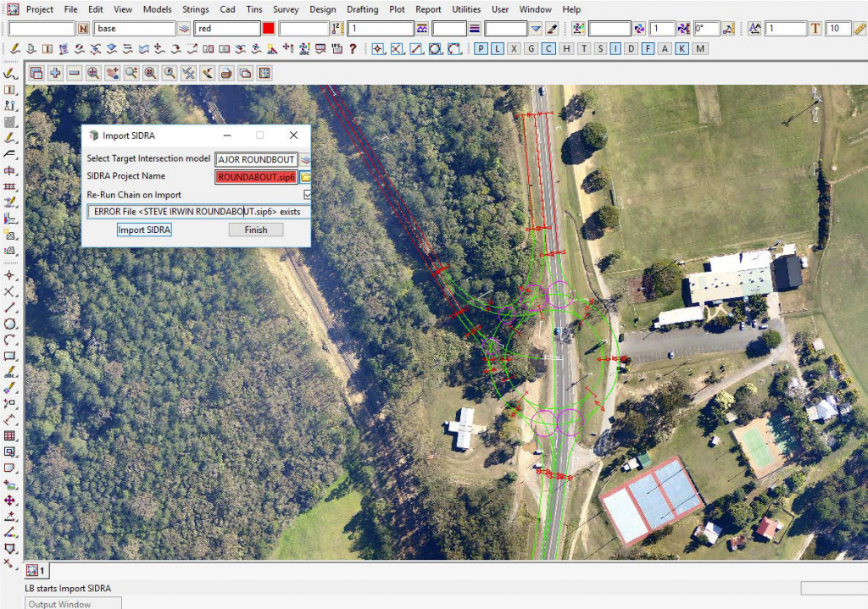Open target intersection model picker icon

pyautogui.click(x=305, y=159)
